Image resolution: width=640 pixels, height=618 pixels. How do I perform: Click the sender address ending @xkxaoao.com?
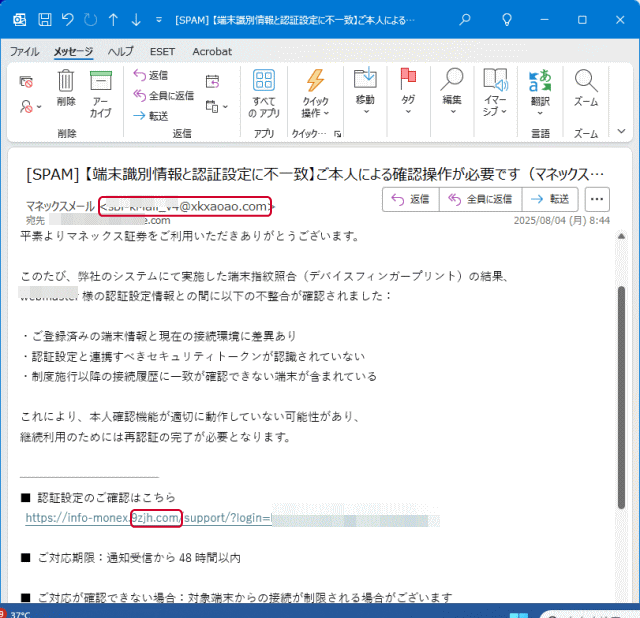185,206
